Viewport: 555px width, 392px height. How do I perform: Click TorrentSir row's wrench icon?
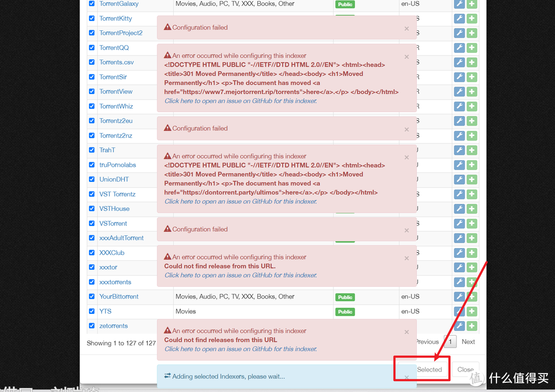tap(459, 77)
